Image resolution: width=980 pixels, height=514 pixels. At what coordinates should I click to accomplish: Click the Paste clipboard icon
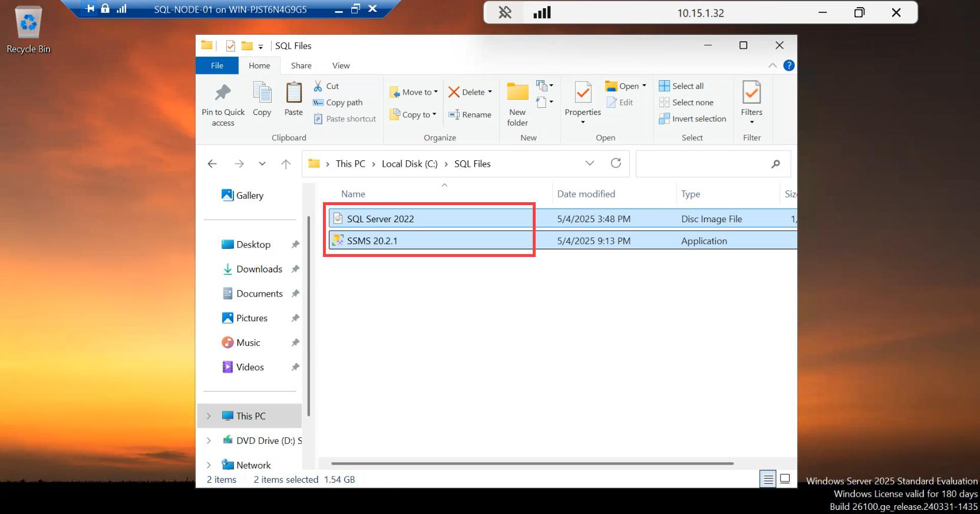293,93
